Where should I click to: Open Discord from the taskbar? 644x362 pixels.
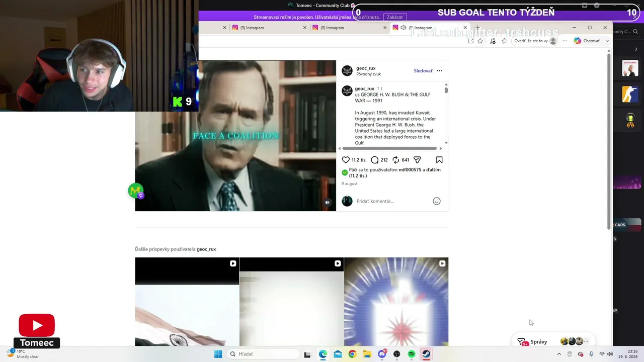pos(382,354)
